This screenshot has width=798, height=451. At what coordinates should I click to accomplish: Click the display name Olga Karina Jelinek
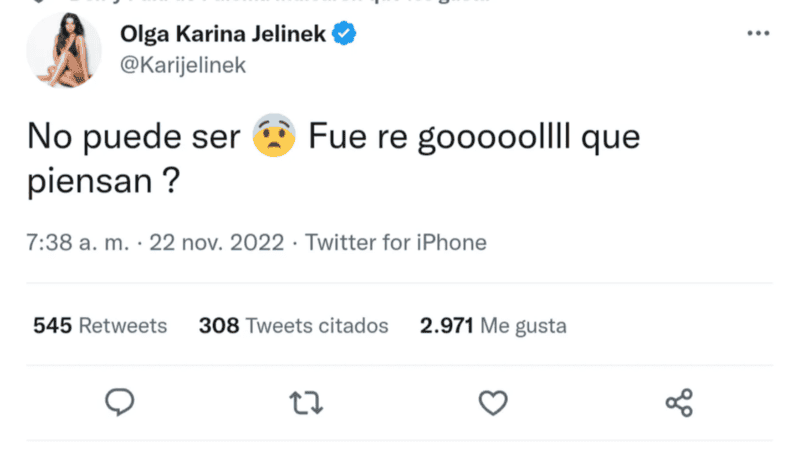pyautogui.click(x=222, y=35)
